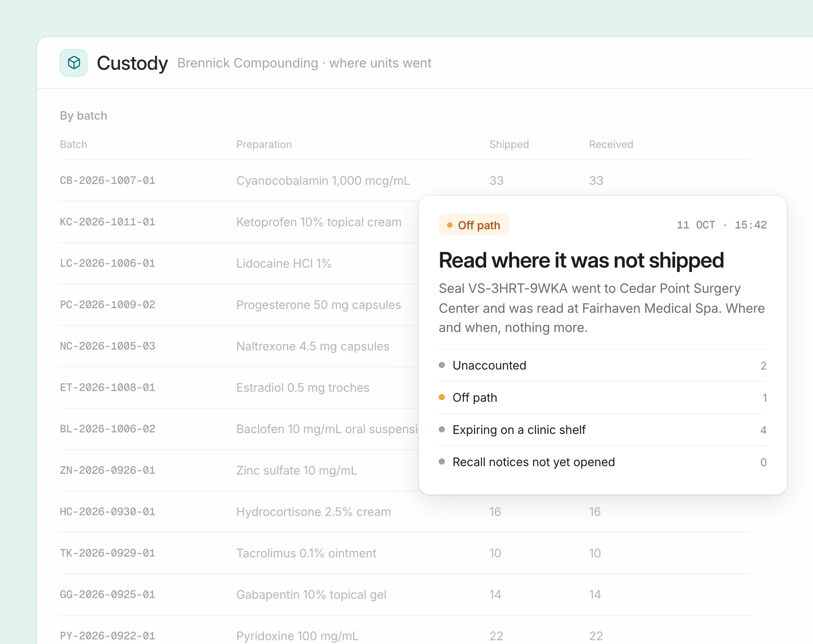Image resolution: width=813 pixels, height=644 pixels.
Task: Select batch TK-2026-0929-01
Action: pos(107,553)
